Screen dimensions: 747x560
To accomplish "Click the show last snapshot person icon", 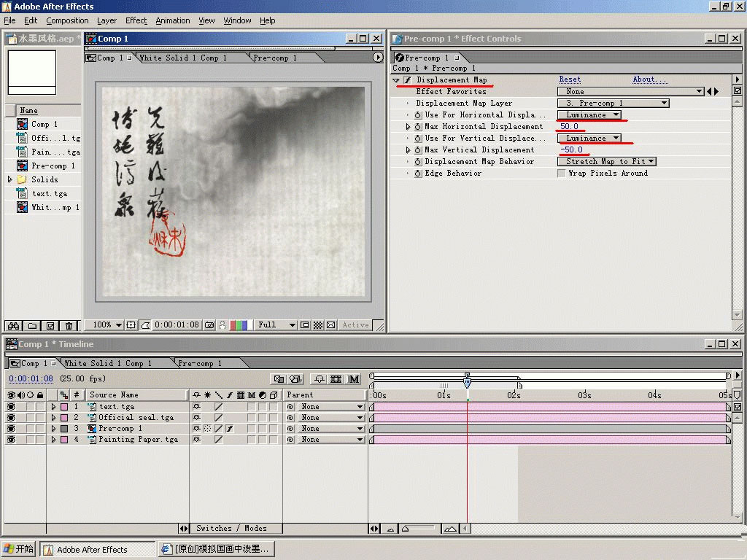I will point(222,325).
